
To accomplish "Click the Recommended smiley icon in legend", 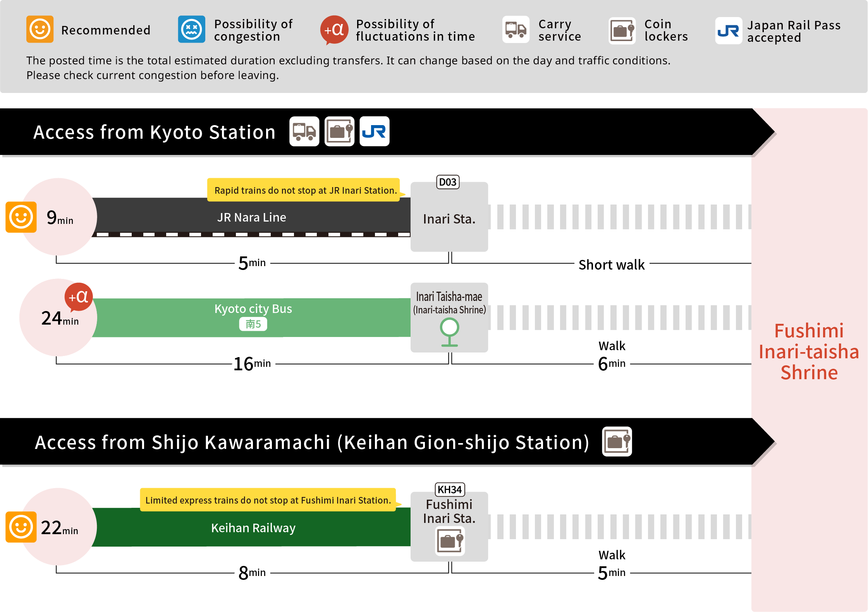I will (x=40, y=29).
